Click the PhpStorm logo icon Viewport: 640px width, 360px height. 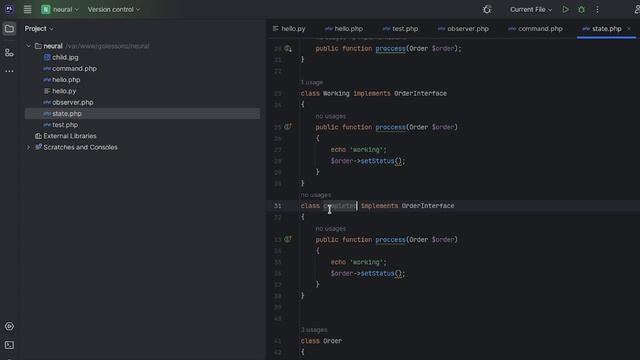click(x=9, y=9)
